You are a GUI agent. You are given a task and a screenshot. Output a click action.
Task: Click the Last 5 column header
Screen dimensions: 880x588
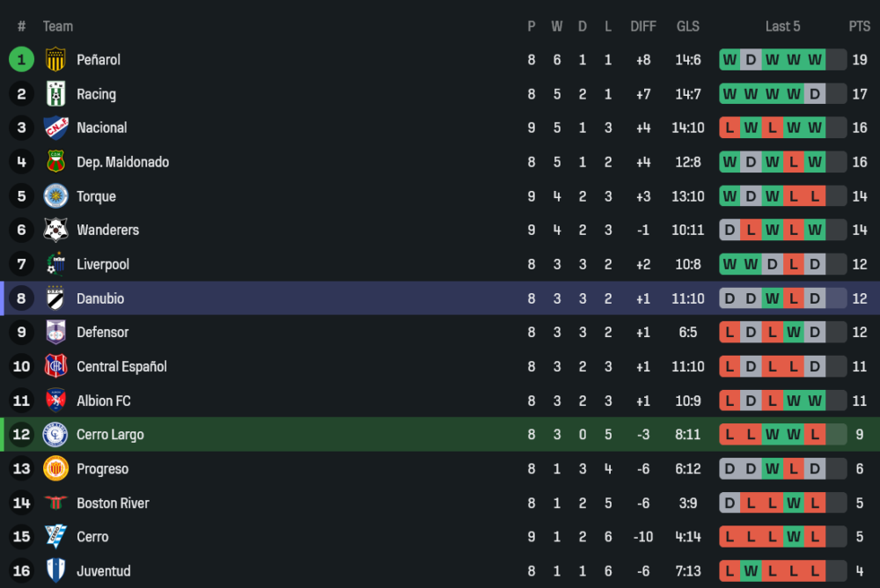782,26
